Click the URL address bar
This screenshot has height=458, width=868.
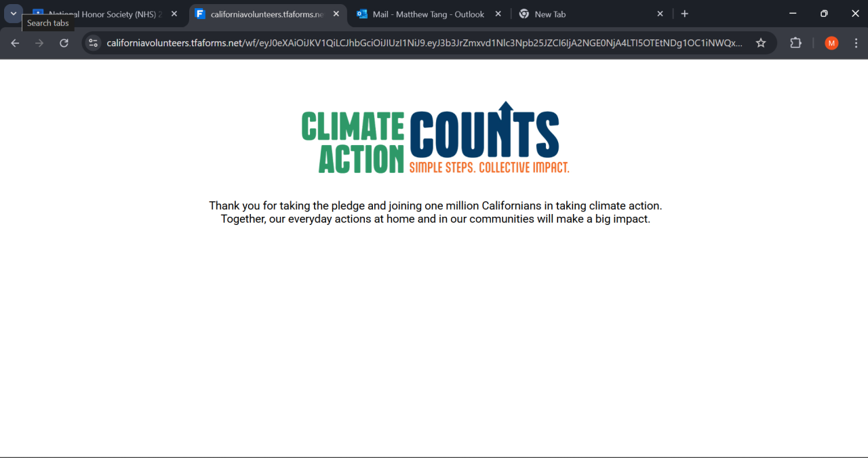(425, 43)
